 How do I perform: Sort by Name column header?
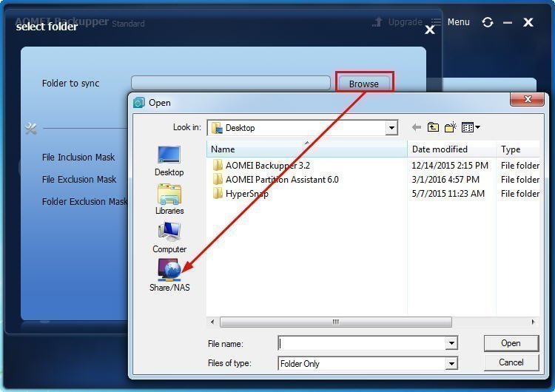click(x=306, y=149)
